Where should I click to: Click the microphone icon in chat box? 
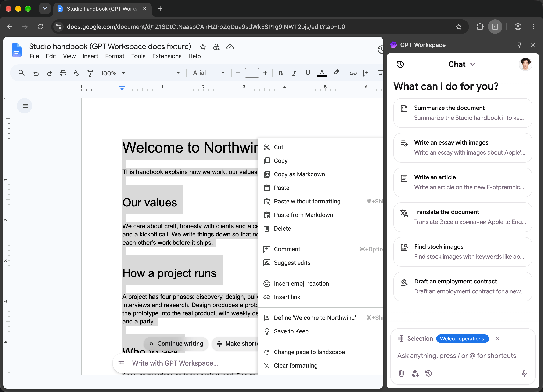pyautogui.click(x=524, y=373)
